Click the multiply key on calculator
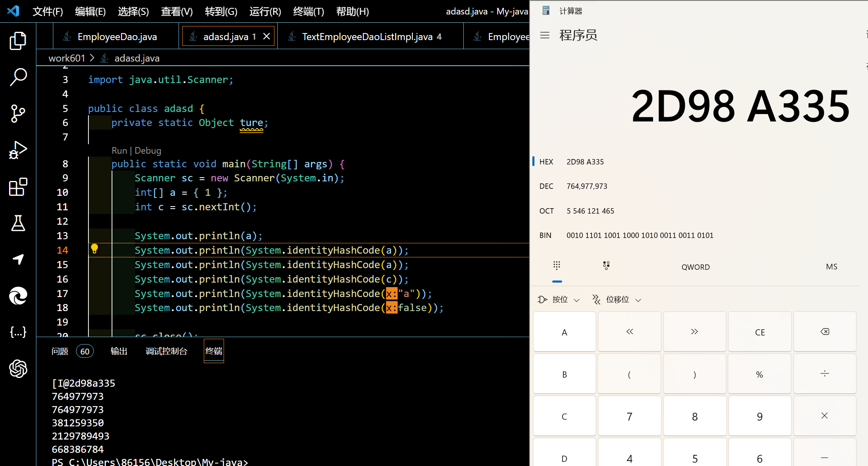Viewport: 868px width, 466px height. [825, 416]
